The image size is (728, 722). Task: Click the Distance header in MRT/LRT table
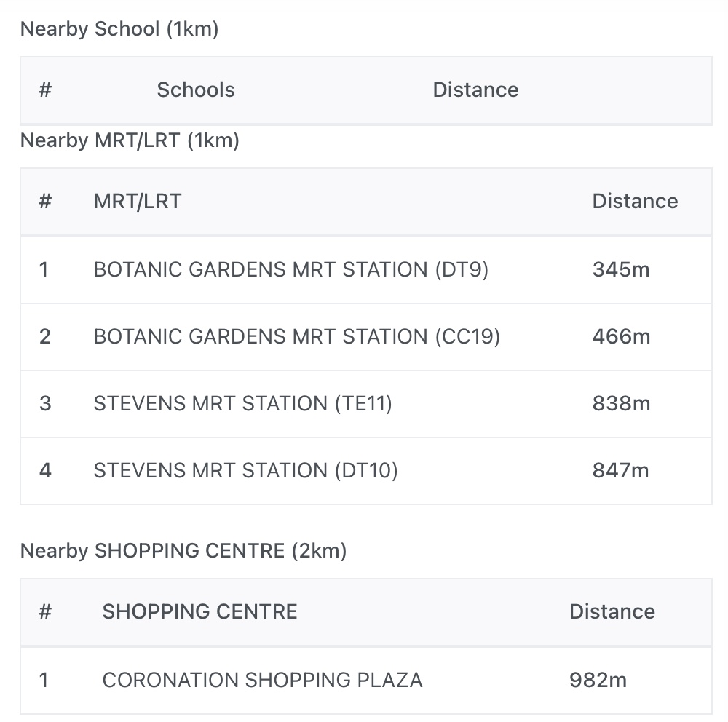(x=635, y=202)
